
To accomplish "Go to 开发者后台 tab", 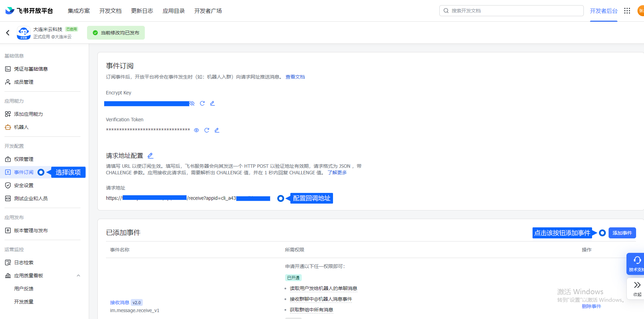I will tap(603, 11).
